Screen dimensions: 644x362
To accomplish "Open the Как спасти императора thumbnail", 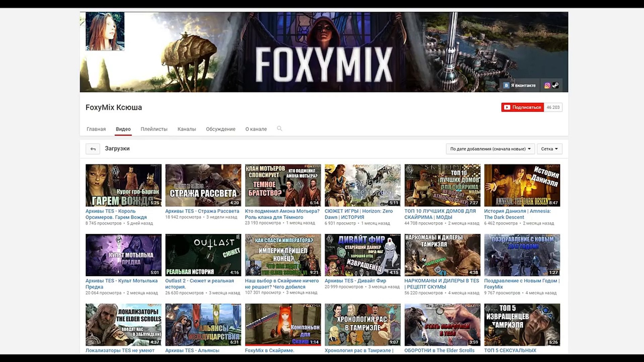I will click(x=283, y=255).
